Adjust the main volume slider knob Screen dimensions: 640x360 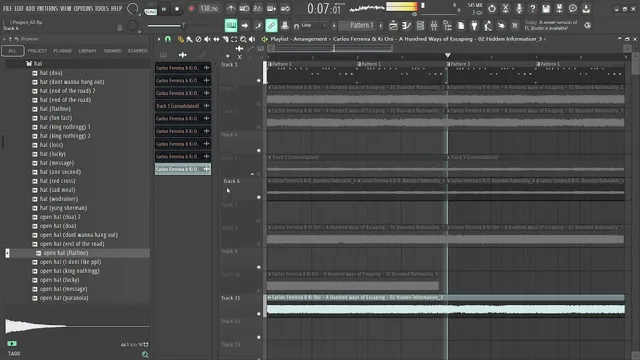[x=183, y=26]
